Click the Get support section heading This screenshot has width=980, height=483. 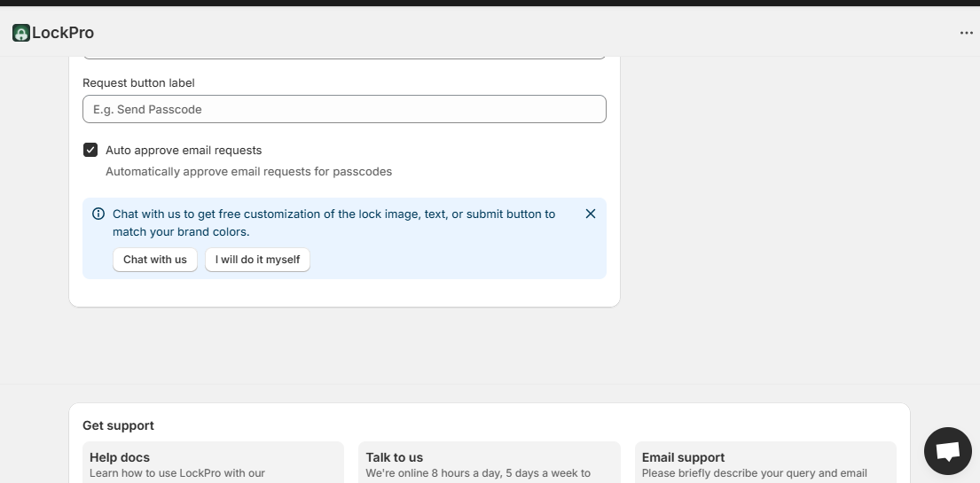[x=118, y=425]
